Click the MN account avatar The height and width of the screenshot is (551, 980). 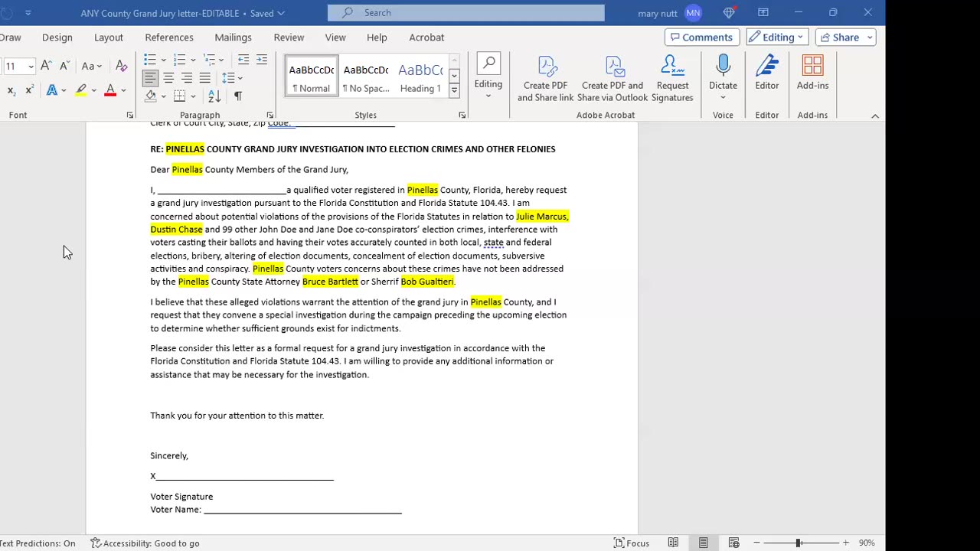tap(693, 13)
